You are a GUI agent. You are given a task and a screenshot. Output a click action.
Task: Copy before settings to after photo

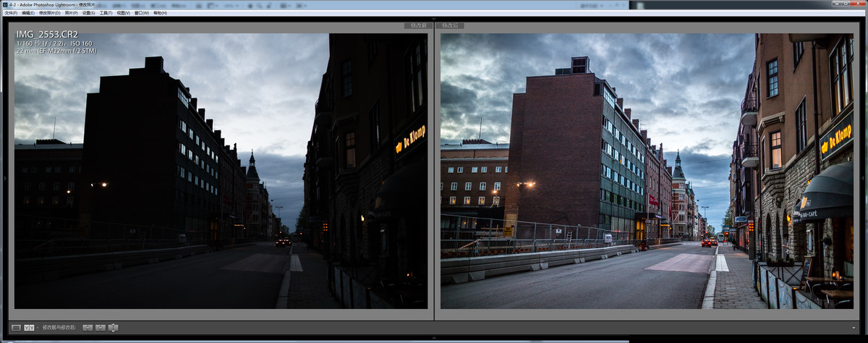tap(88, 328)
